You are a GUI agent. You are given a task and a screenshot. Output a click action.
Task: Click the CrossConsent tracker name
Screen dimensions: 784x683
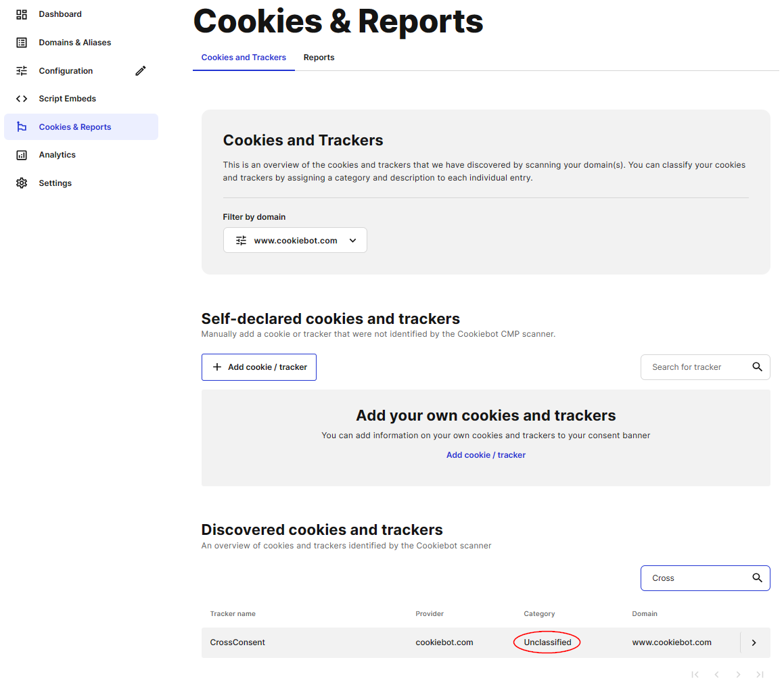(237, 642)
